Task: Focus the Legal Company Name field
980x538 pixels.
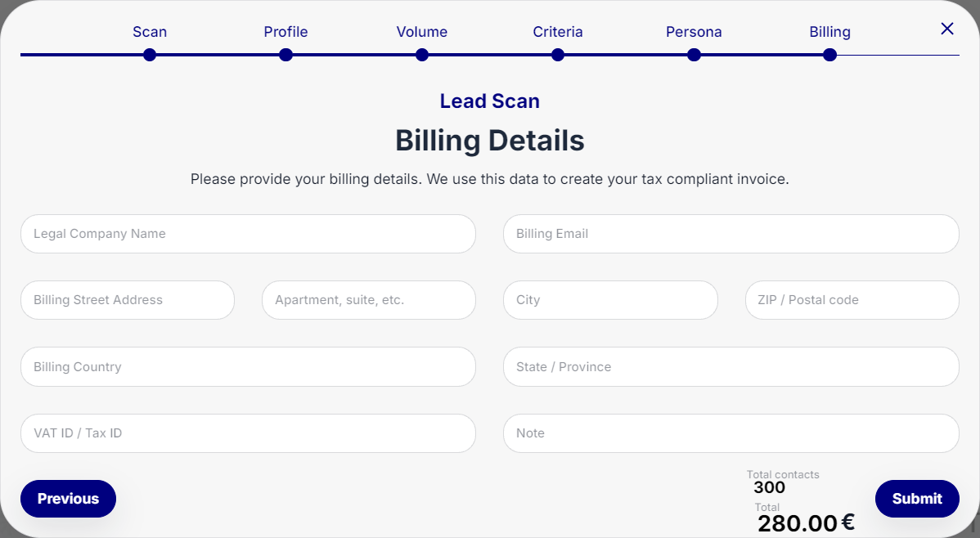Action: [x=248, y=234]
